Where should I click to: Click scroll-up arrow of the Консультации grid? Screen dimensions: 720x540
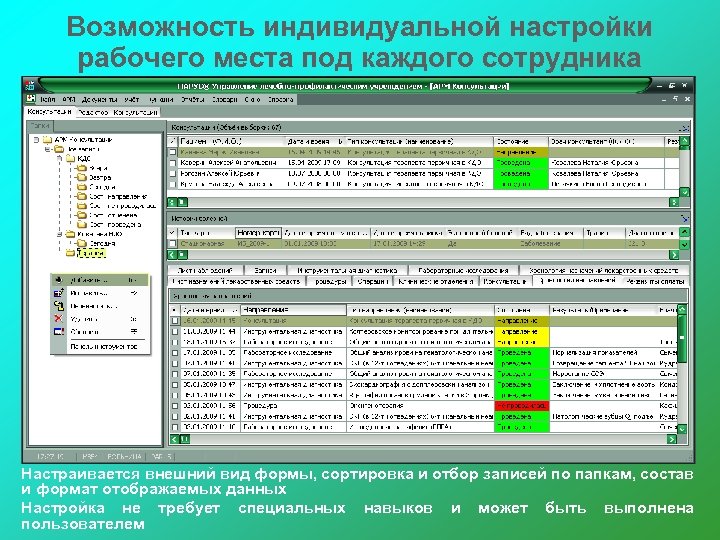pos(684,141)
